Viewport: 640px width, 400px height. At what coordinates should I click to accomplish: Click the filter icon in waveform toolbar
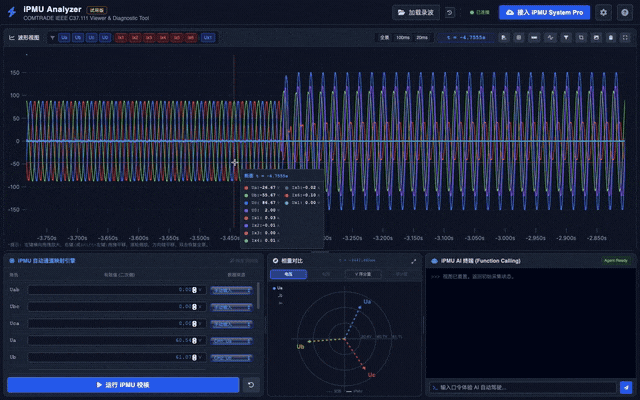coord(566,37)
